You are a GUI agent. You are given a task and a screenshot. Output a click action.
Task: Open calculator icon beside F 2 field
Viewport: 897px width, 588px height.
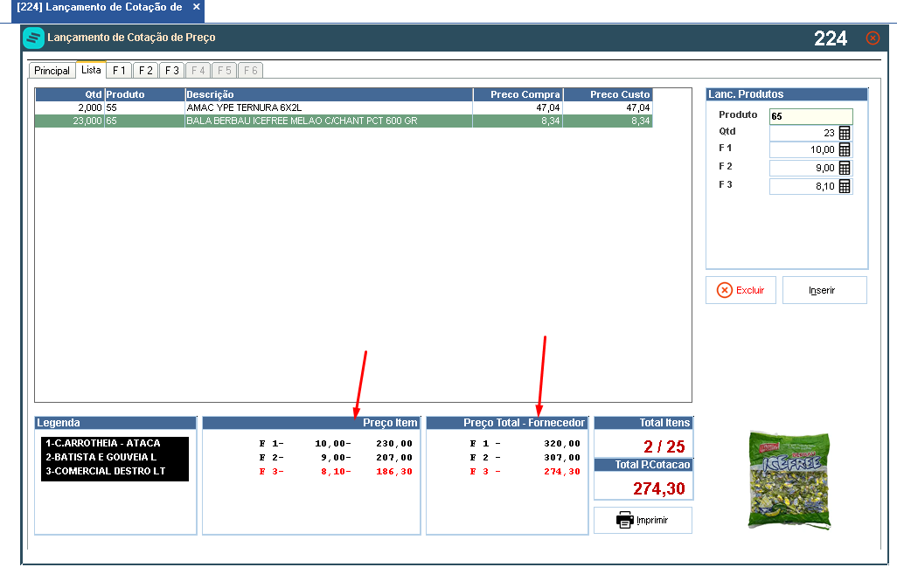click(845, 168)
